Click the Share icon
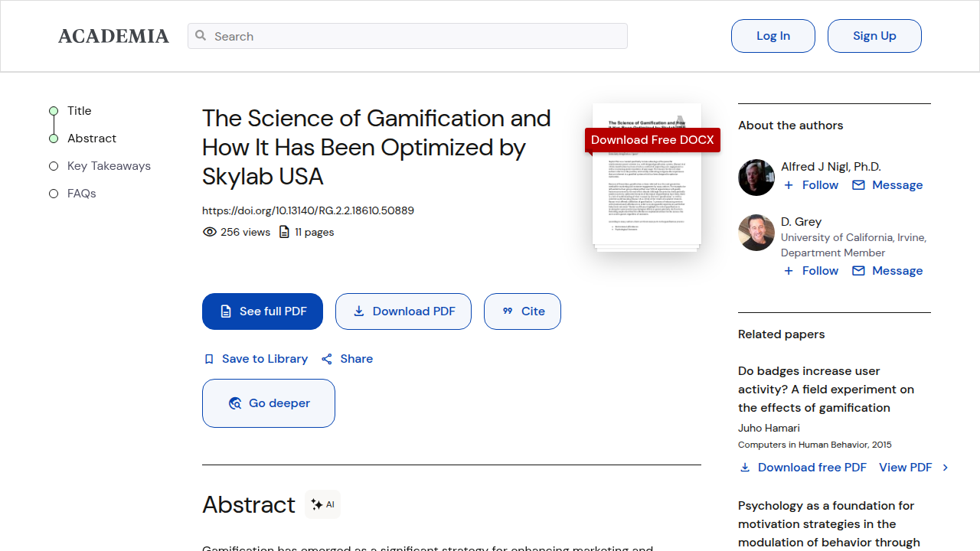The width and height of the screenshot is (980, 551). coord(327,359)
